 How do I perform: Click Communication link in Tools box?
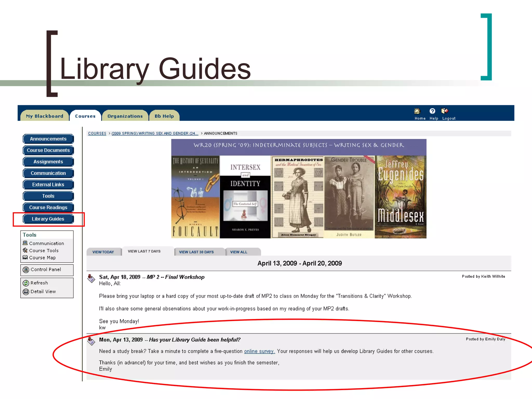coord(46,243)
